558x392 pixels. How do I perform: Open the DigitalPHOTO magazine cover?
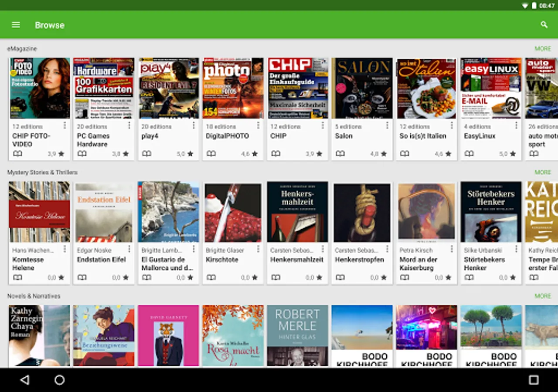(233, 88)
